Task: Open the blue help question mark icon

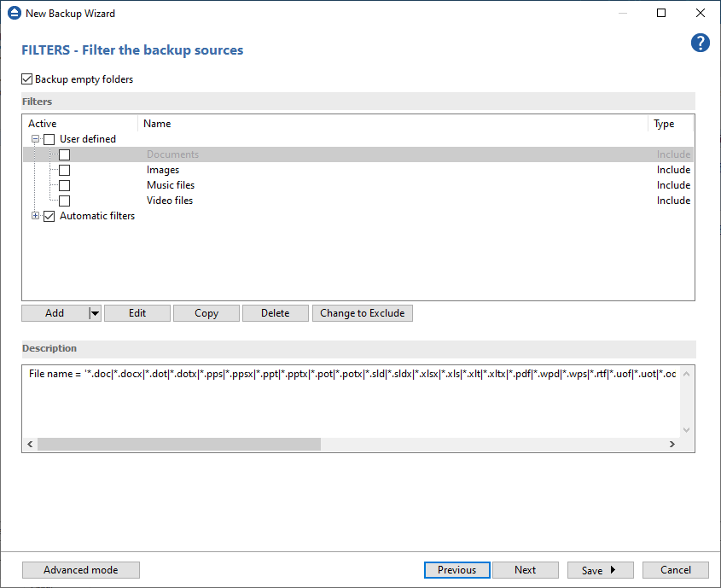Action: pos(700,43)
